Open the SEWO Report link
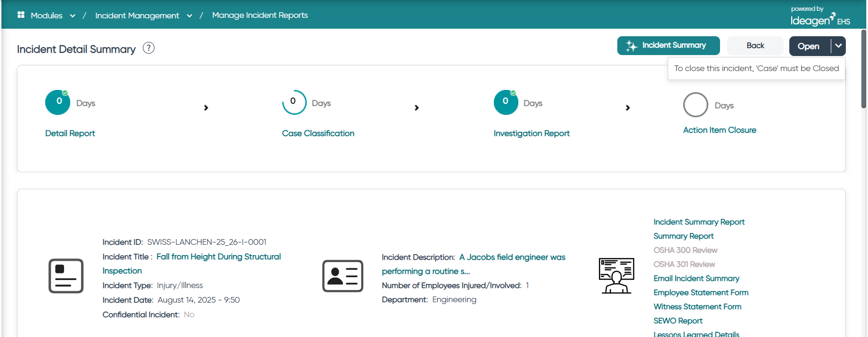868x337 pixels. 678,321
